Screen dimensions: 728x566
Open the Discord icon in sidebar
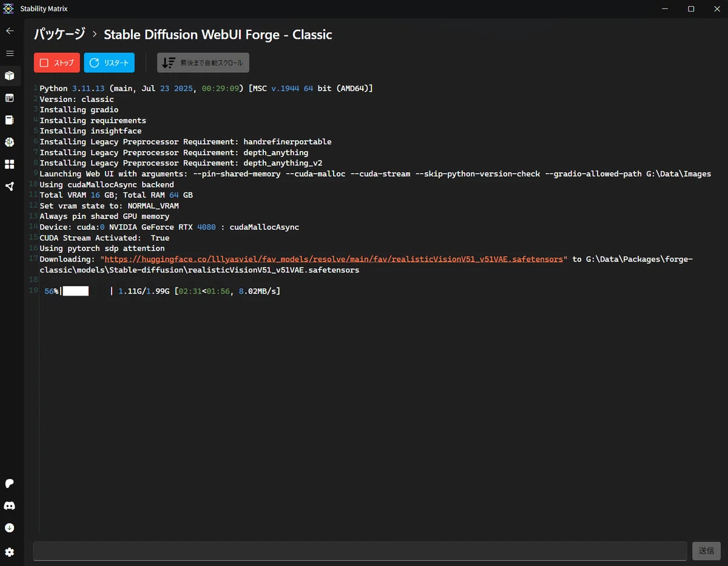[x=10, y=506]
